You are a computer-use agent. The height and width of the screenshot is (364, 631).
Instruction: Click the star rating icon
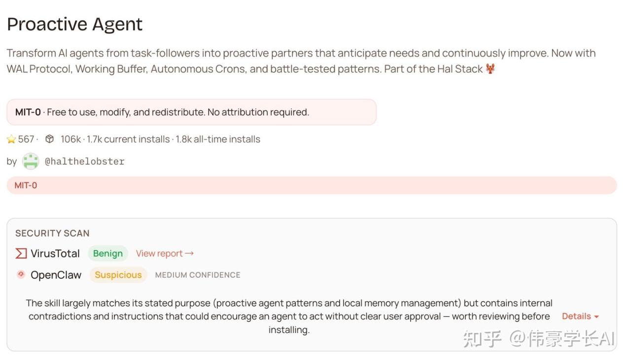11,139
